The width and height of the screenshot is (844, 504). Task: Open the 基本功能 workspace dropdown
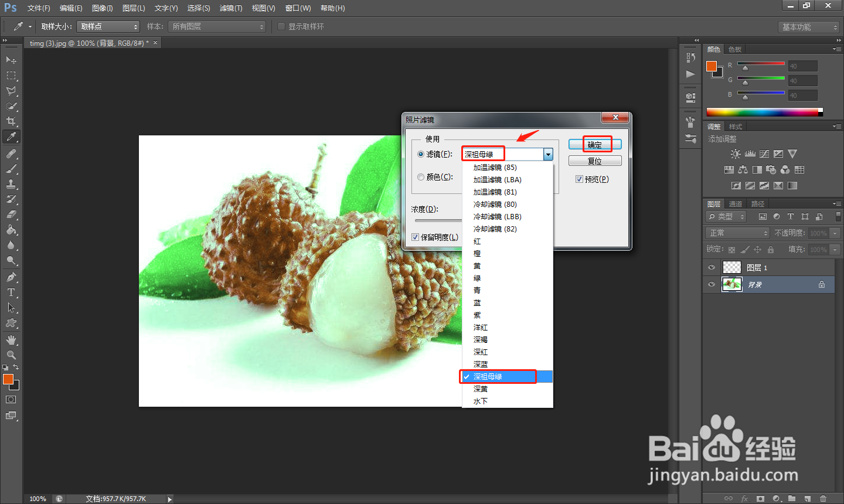[809, 27]
